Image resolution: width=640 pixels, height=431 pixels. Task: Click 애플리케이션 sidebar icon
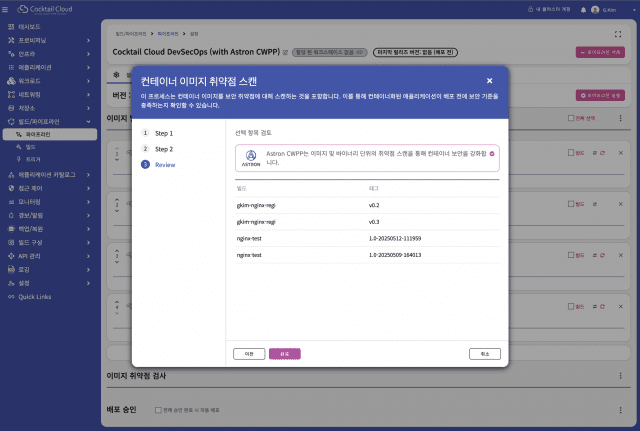(11, 67)
